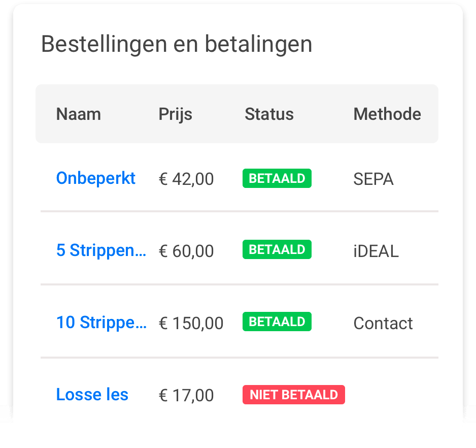
Task: Select the € 42,00 price cell
Action: pyautogui.click(x=186, y=179)
